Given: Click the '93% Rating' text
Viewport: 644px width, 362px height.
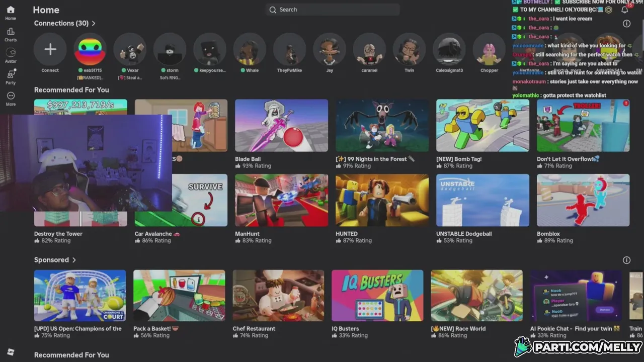Looking at the screenshot, I should click(257, 166).
